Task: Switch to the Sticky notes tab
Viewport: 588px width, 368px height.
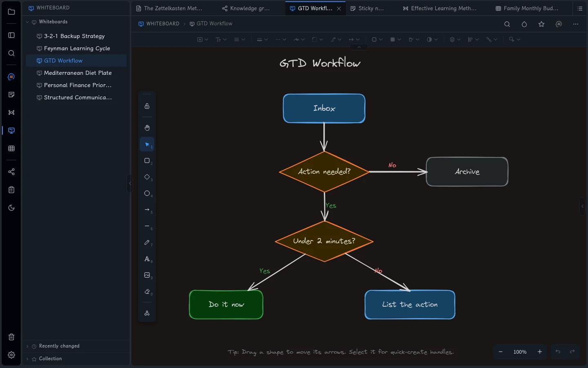Action: point(367,8)
